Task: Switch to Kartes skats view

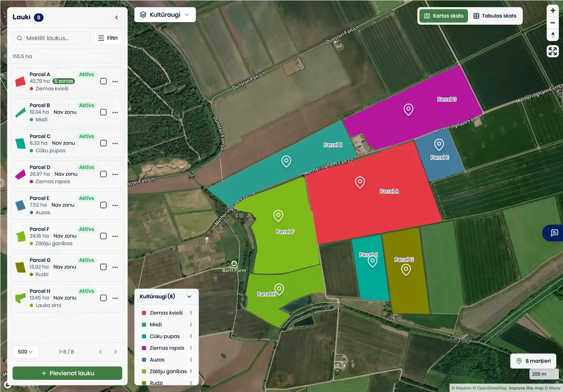Action: click(x=444, y=16)
